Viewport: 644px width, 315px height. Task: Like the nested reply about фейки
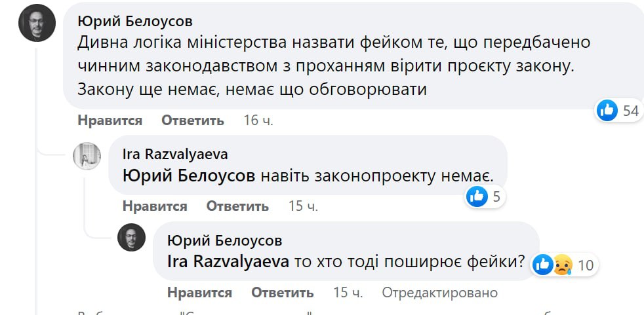[x=199, y=293]
